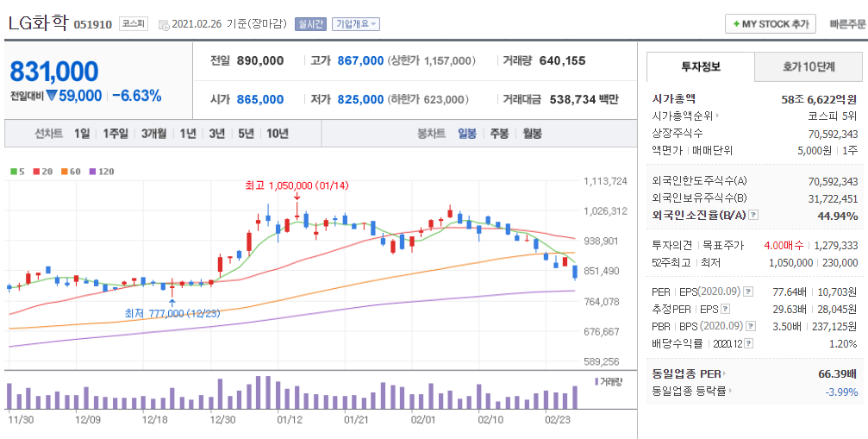Screen dimensions: 868x439
Task: Select the 5년 line chart period
Action: click(x=246, y=134)
